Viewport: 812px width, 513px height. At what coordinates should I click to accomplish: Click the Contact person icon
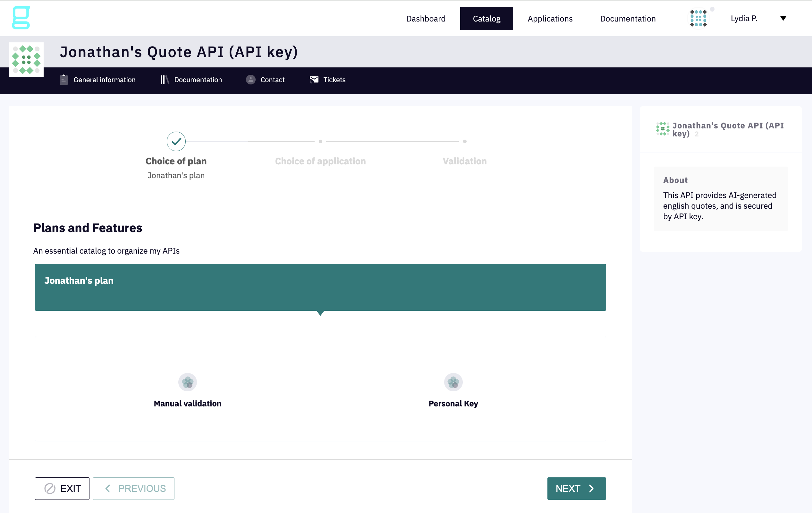(250, 80)
